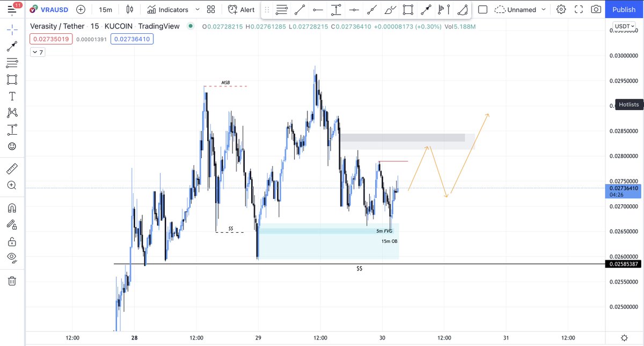This screenshot has width=644, height=346.
Task: Select the crosshair cursor tool
Action: click(12, 30)
